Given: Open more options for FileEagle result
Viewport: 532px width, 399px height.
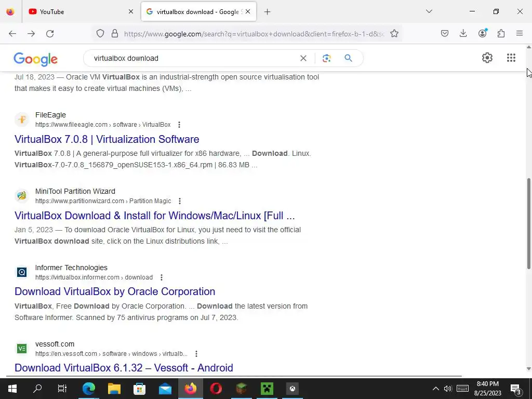Looking at the screenshot, I should click(179, 125).
